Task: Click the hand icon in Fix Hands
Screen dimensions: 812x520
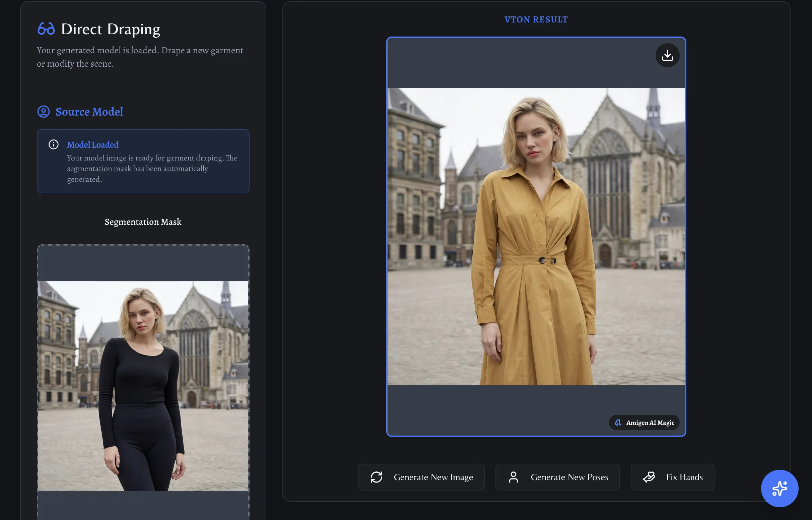Action: point(649,477)
